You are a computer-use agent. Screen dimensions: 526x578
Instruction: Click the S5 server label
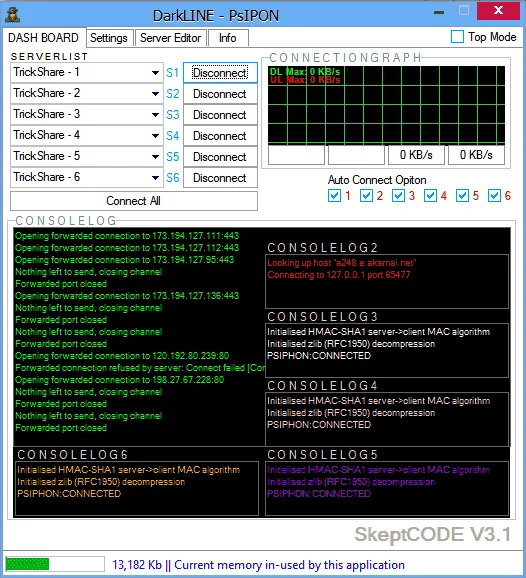click(x=173, y=157)
